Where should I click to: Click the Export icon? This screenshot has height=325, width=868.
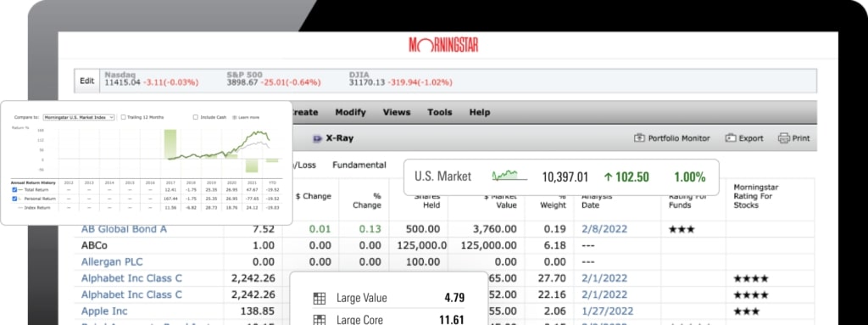tap(731, 138)
